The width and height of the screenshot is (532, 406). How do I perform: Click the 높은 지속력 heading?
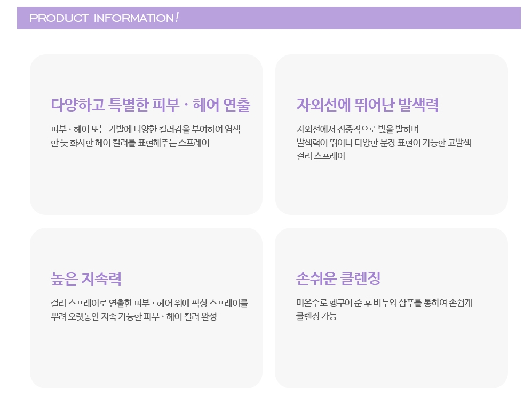pos(86,278)
